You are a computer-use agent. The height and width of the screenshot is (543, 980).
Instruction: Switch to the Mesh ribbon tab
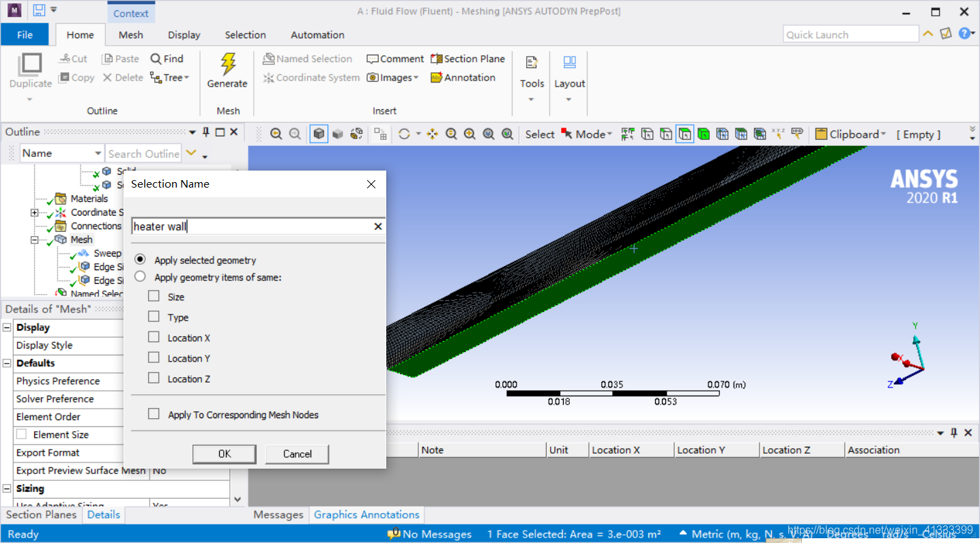click(x=131, y=35)
